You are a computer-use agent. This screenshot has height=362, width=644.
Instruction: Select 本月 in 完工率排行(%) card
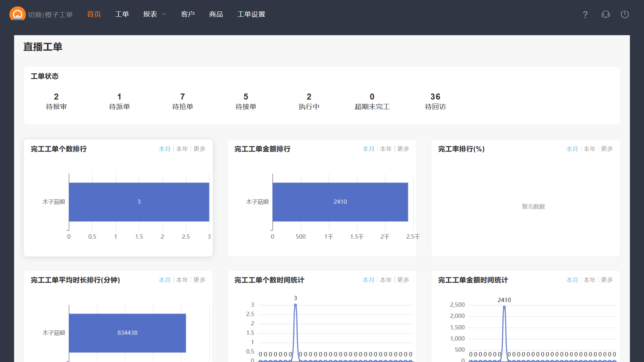[572, 149]
